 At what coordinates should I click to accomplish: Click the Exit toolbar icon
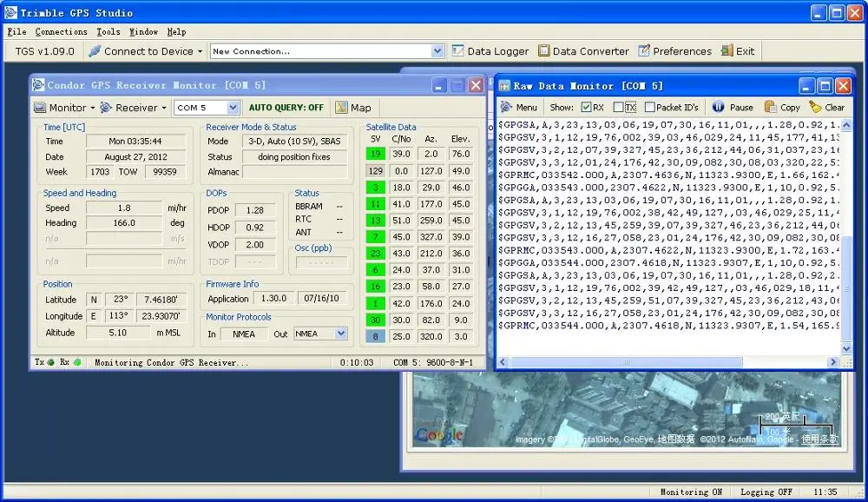click(727, 51)
